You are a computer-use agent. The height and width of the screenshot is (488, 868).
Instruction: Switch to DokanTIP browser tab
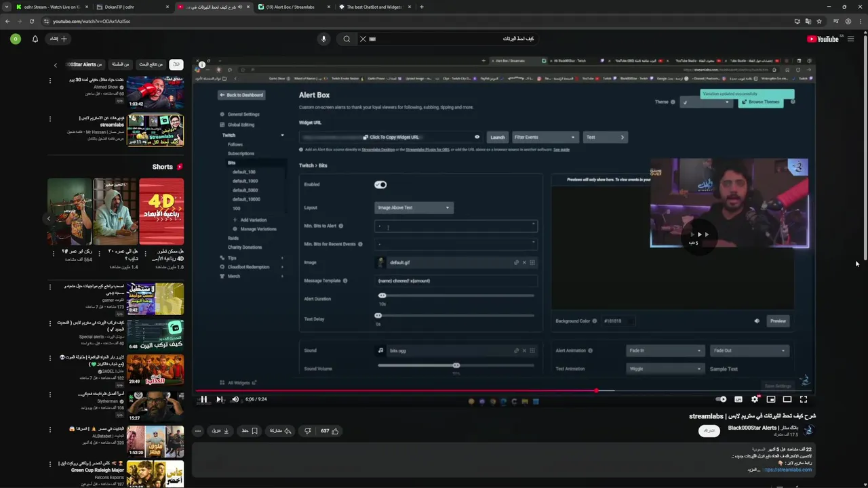pyautogui.click(x=130, y=7)
